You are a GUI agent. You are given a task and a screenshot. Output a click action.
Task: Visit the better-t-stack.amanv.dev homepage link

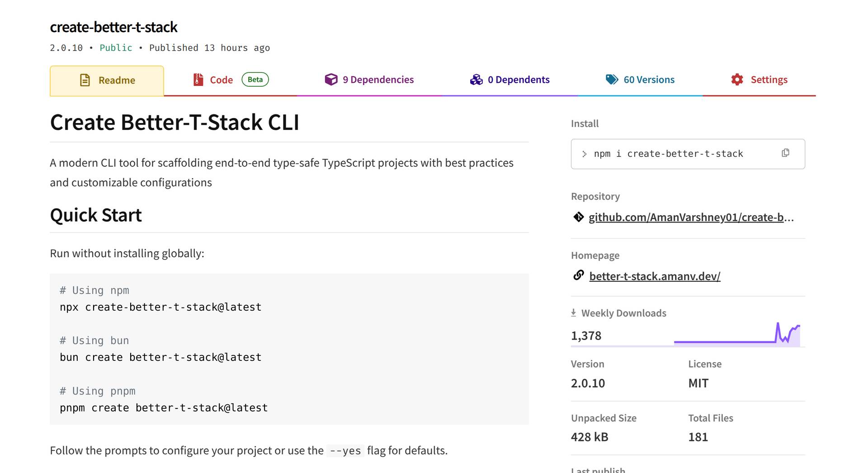point(655,276)
